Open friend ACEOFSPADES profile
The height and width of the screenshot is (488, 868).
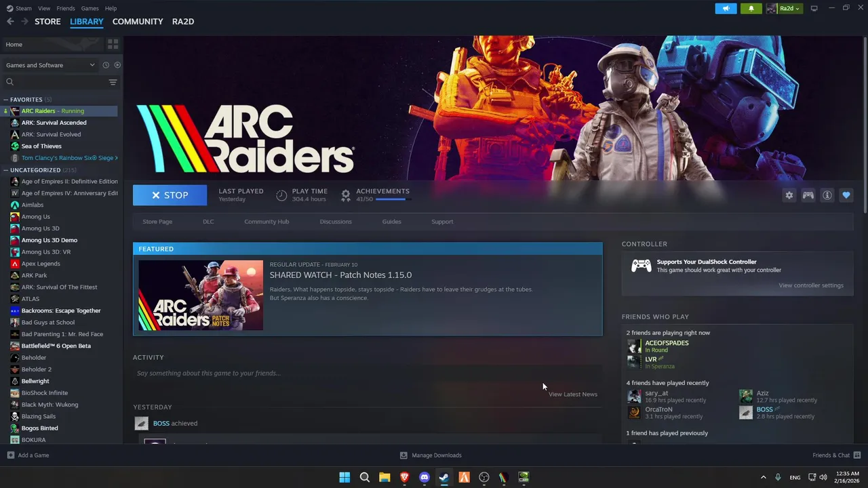click(667, 343)
